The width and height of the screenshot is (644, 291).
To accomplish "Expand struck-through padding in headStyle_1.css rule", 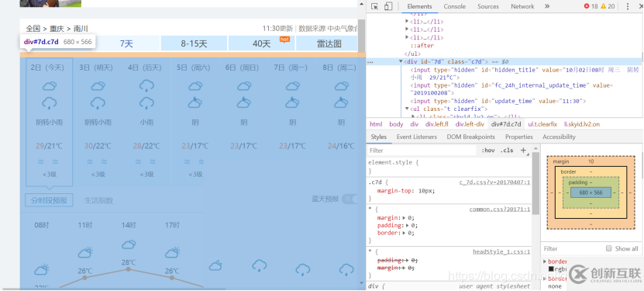I will (407, 260).
